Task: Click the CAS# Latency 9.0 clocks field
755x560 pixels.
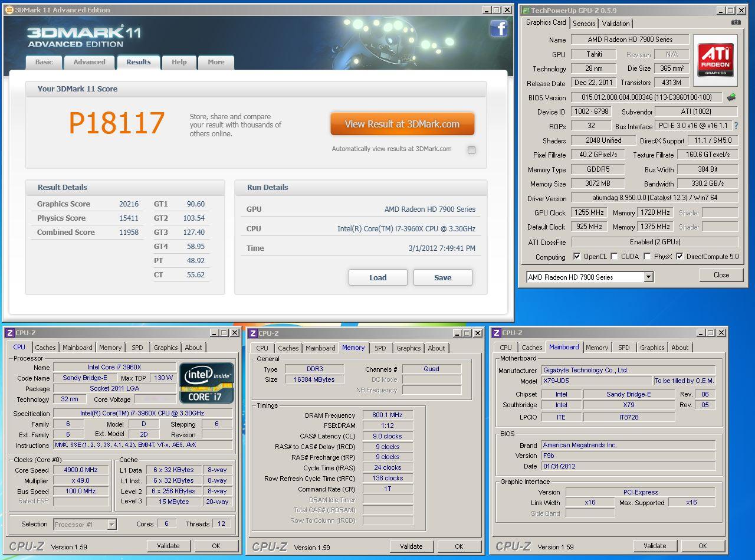Action: (x=388, y=437)
